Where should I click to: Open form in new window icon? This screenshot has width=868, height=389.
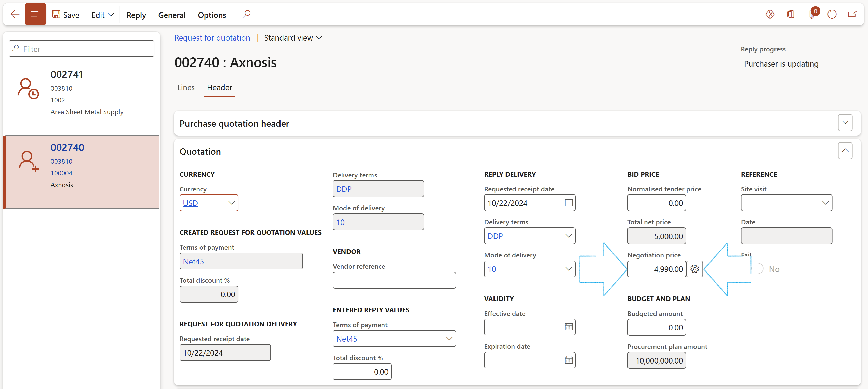(852, 15)
